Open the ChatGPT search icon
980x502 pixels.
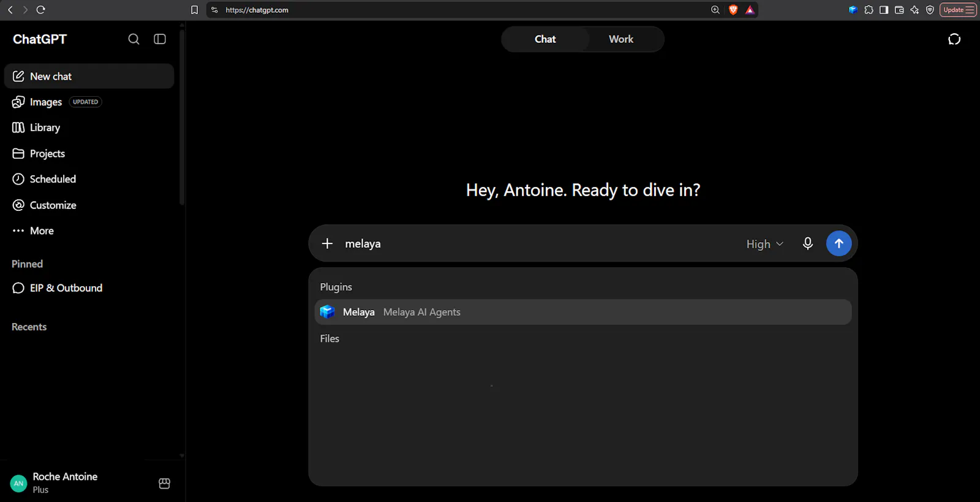click(134, 39)
